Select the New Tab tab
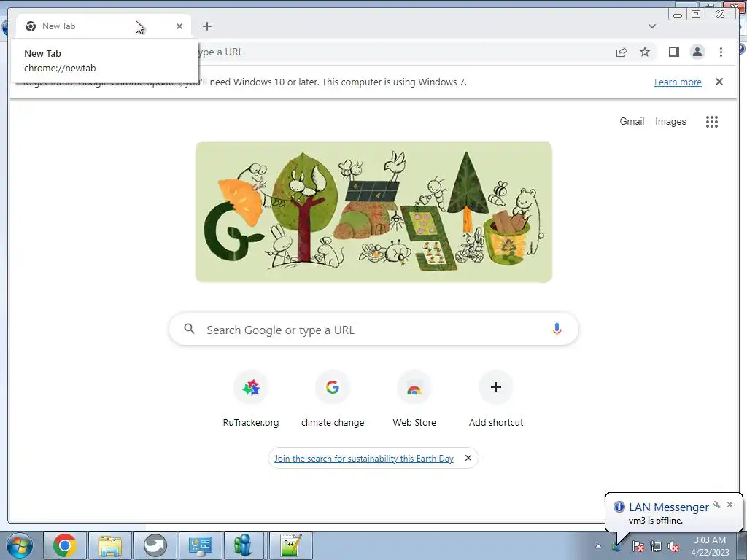The height and width of the screenshot is (560, 747). pyautogui.click(x=104, y=26)
